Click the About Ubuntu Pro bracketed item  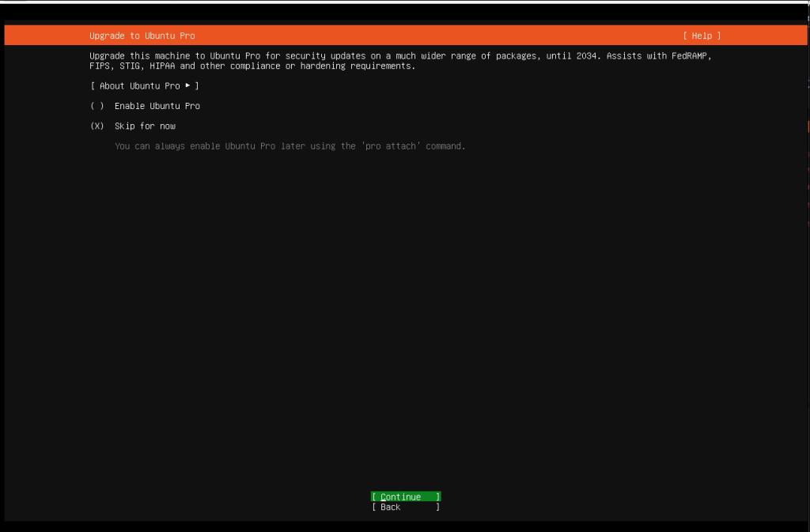click(x=142, y=85)
